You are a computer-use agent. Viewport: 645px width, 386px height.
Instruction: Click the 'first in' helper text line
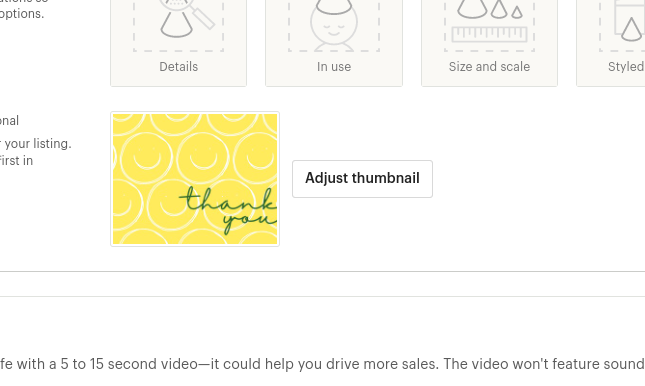point(16,160)
